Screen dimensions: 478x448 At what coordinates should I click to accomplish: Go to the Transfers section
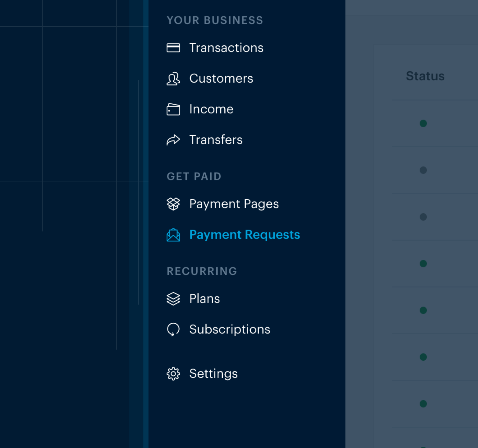(216, 140)
